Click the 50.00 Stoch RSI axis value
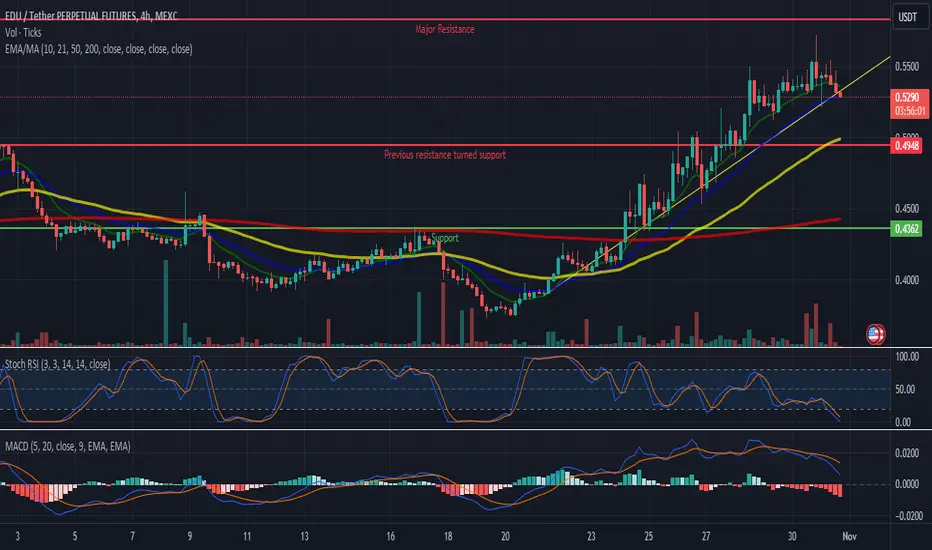 (907, 389)
